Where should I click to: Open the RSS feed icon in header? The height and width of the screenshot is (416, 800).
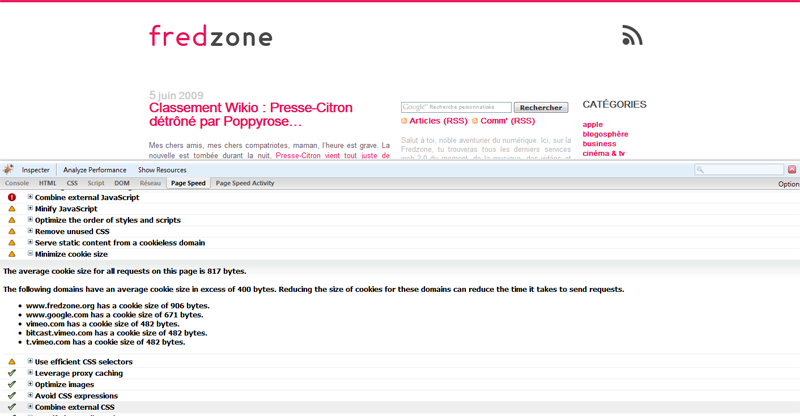pyautogui.click(x=632, y=35)
